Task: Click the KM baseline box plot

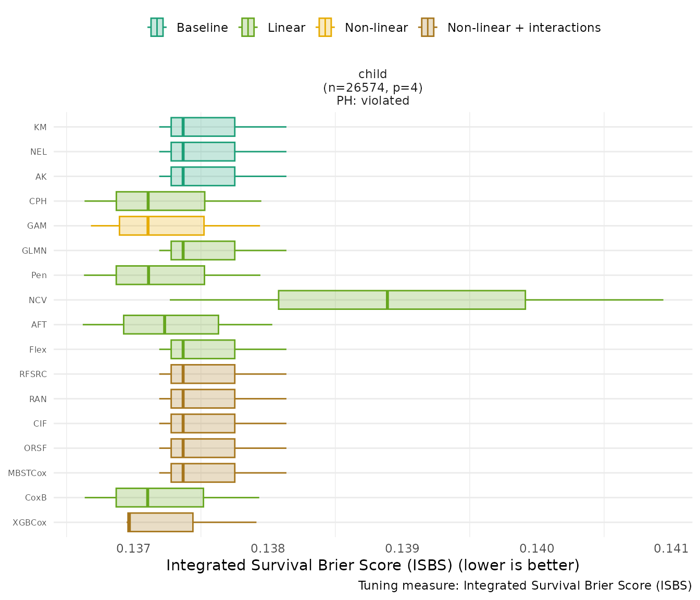Action: pyautogui.click(x=203, y=127)
